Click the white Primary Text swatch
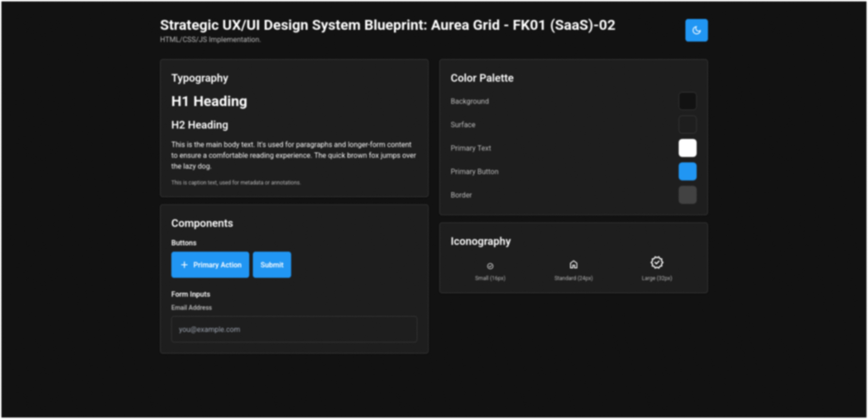 tap(687, 148)
